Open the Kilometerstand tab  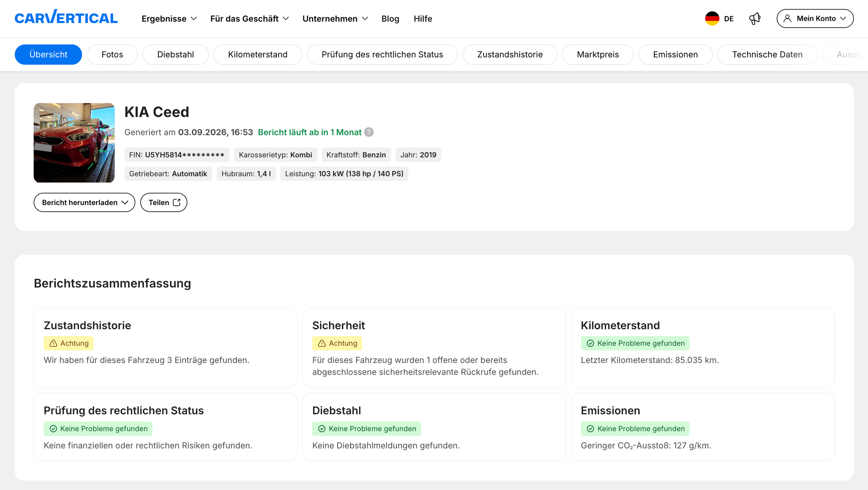point(258,55)
